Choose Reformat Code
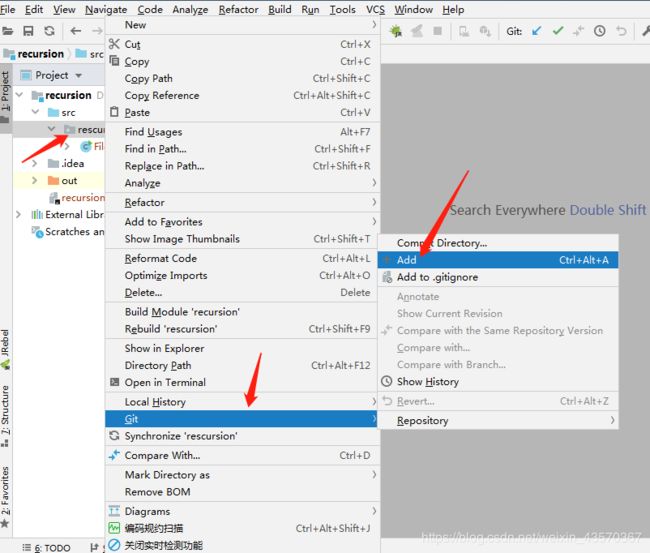The height and width of the screenshot is (553, 650). pyautogui.click(x=243, y=258)
